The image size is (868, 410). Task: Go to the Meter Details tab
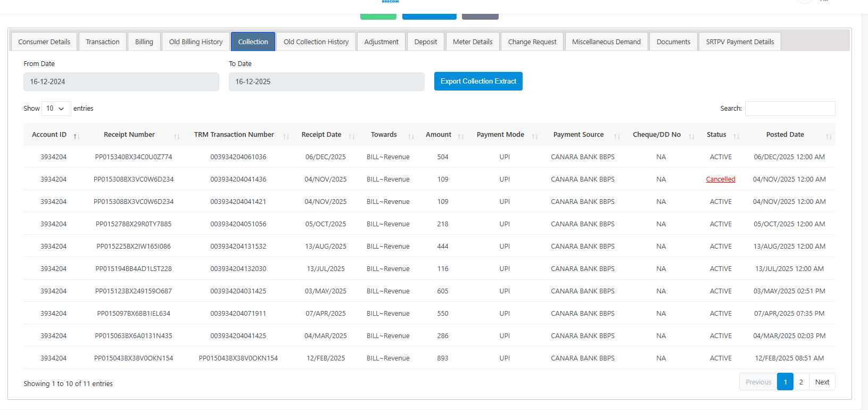click(x=473, y=42)
